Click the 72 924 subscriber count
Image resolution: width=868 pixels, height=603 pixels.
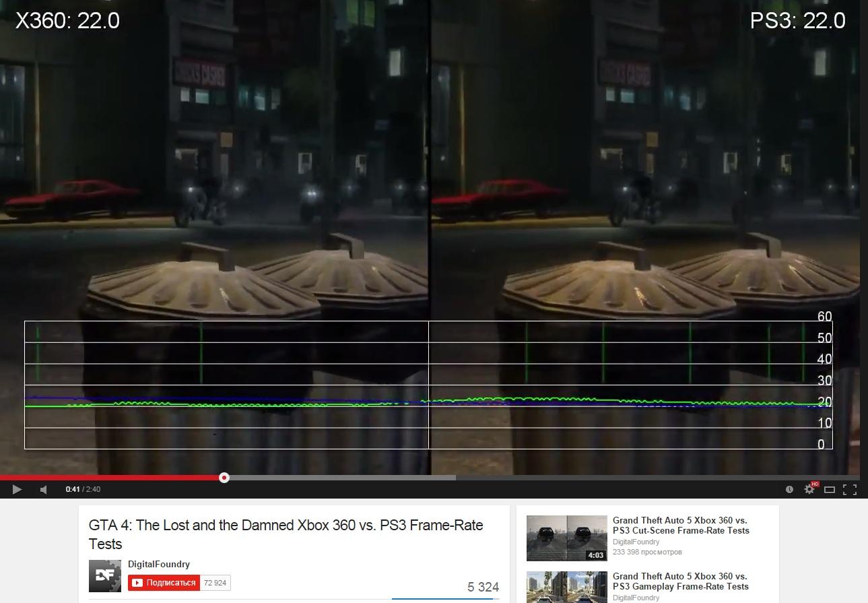pyautogui.click(x=215, y=583)
